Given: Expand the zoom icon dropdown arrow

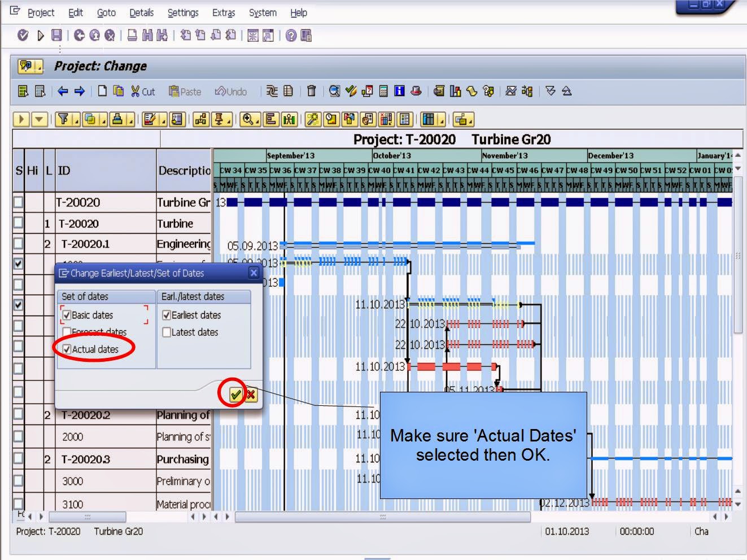Looking at the screenshot, I should click(x=257, y=122).
